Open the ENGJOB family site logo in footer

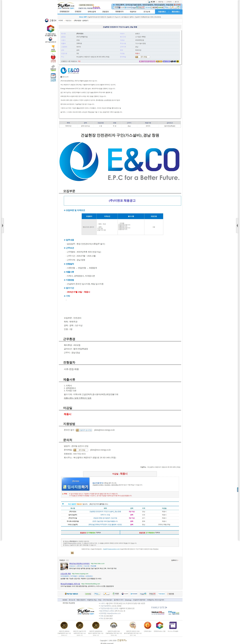point(174,612)
